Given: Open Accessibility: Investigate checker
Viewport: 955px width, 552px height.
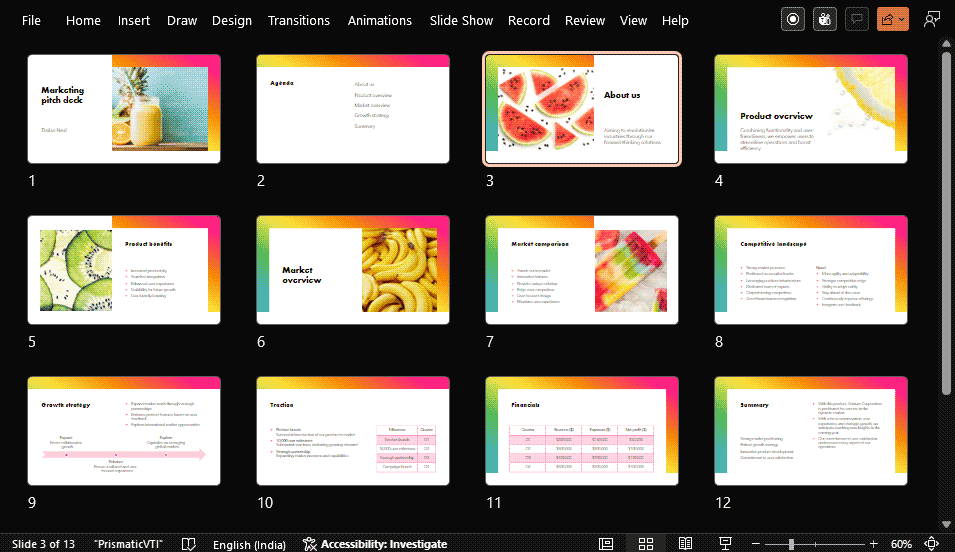Looking at the screenshot, I should pos(375,543).
